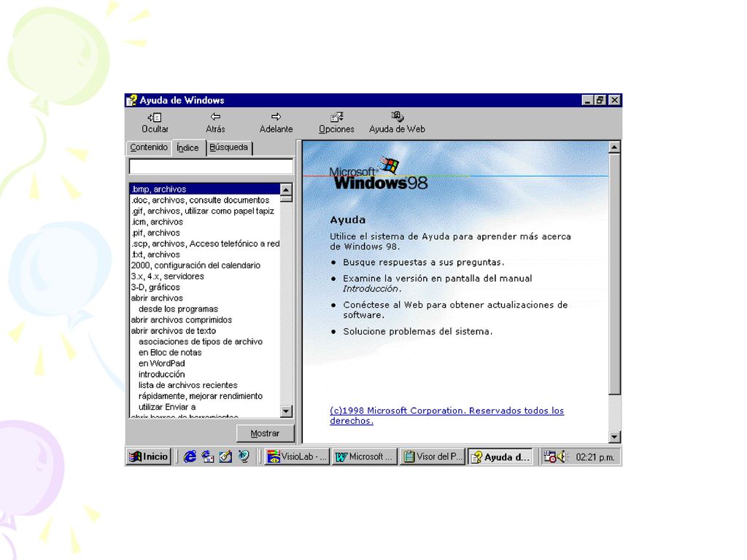Select '.pif, archivos' index entry

(x=205, y=233)
